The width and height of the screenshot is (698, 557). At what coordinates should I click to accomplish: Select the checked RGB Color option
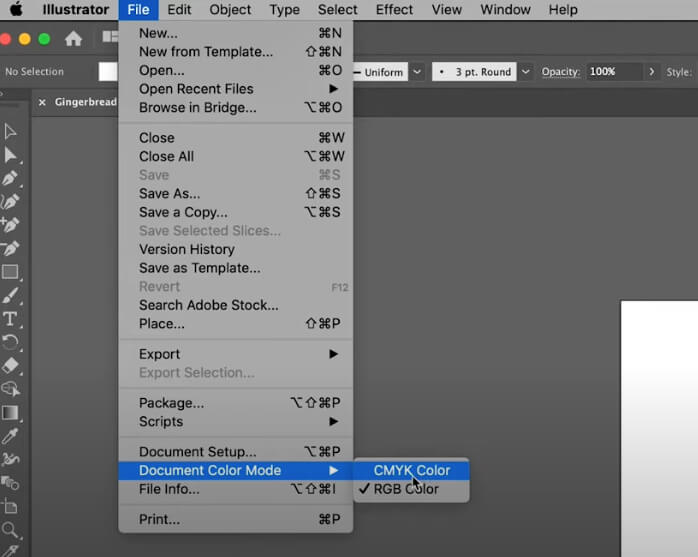coord(405,489)
